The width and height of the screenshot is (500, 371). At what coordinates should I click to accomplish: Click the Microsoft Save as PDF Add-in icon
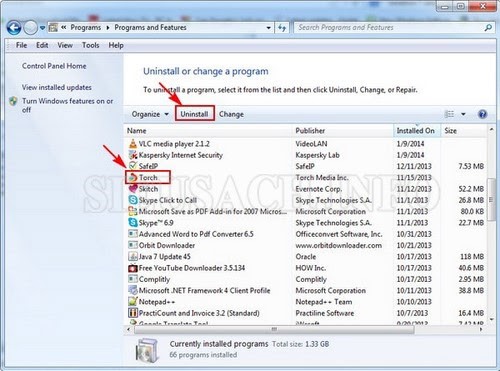tap(133, 211)
